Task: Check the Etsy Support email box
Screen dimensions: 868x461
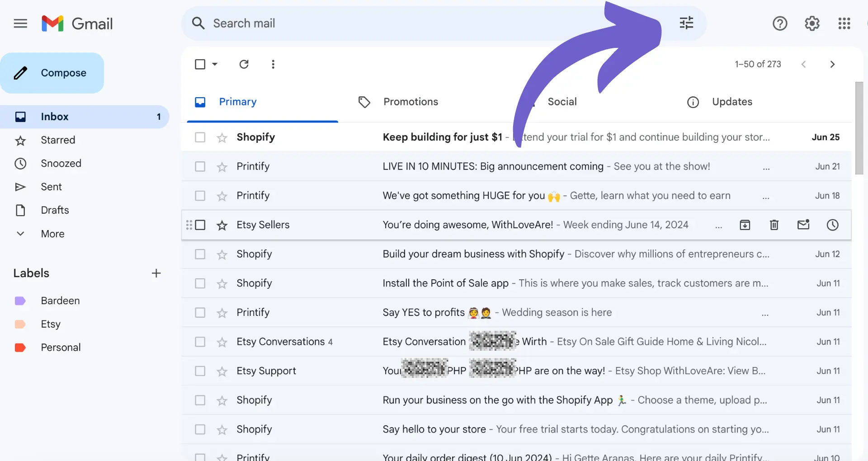Action: tap(200, 371)
